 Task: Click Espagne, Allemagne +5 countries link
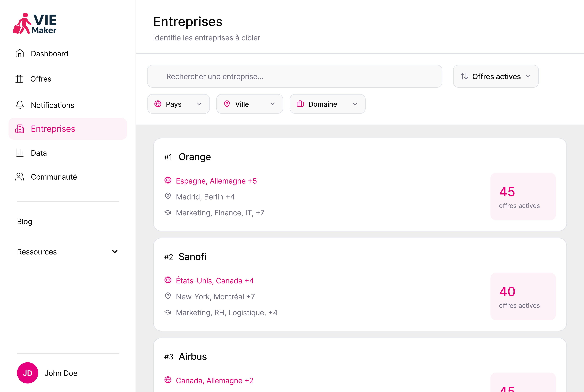[x=216, y=181]
